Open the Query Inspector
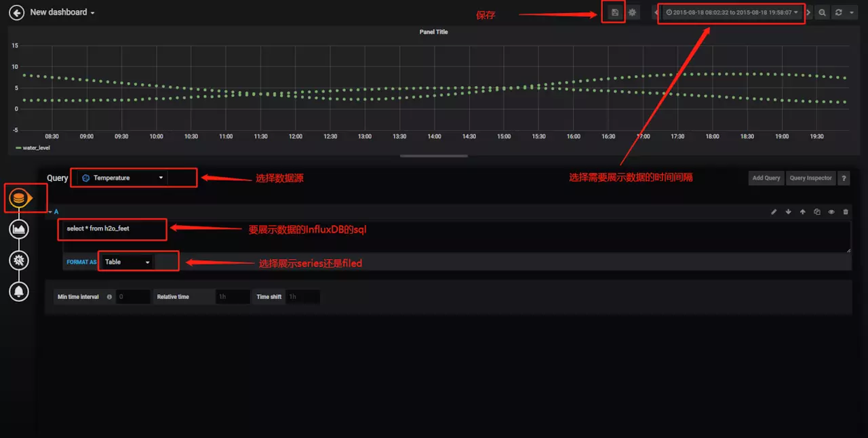The image size is (868, 438). pyautogui.click(x=810, y=178)
